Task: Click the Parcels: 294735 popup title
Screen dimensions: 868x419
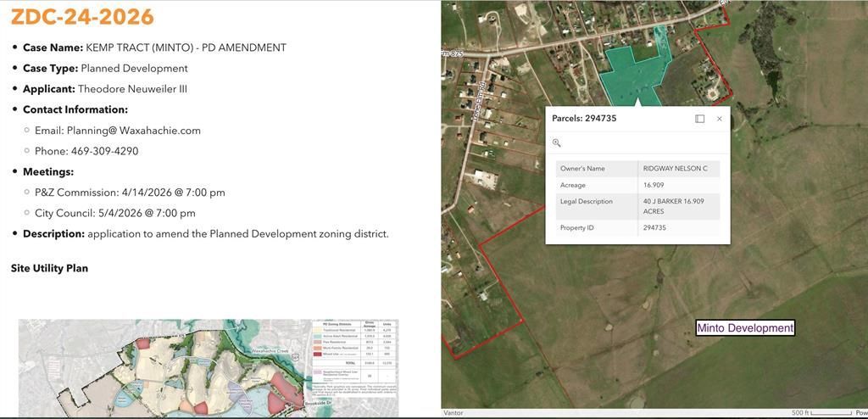Action: click(584, 119)
